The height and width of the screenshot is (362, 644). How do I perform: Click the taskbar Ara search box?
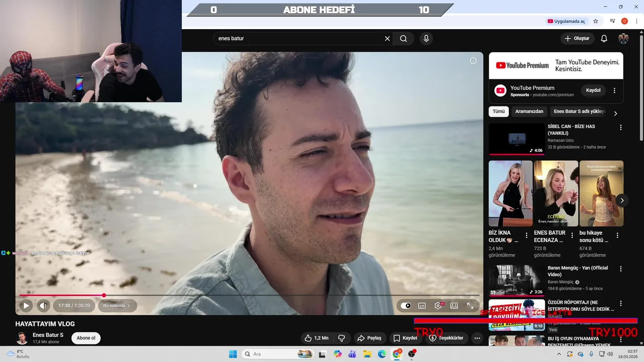(x=278, y=354)
